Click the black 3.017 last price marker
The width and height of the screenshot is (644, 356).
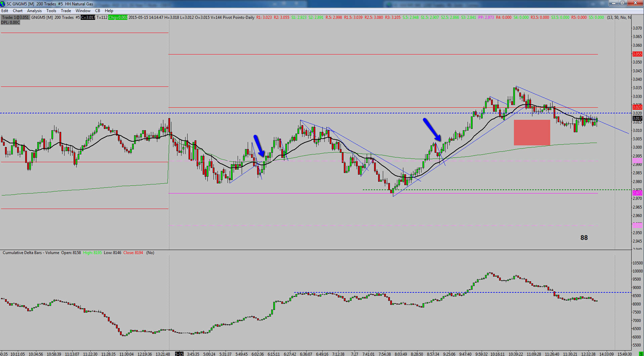[x=637, y=118]
